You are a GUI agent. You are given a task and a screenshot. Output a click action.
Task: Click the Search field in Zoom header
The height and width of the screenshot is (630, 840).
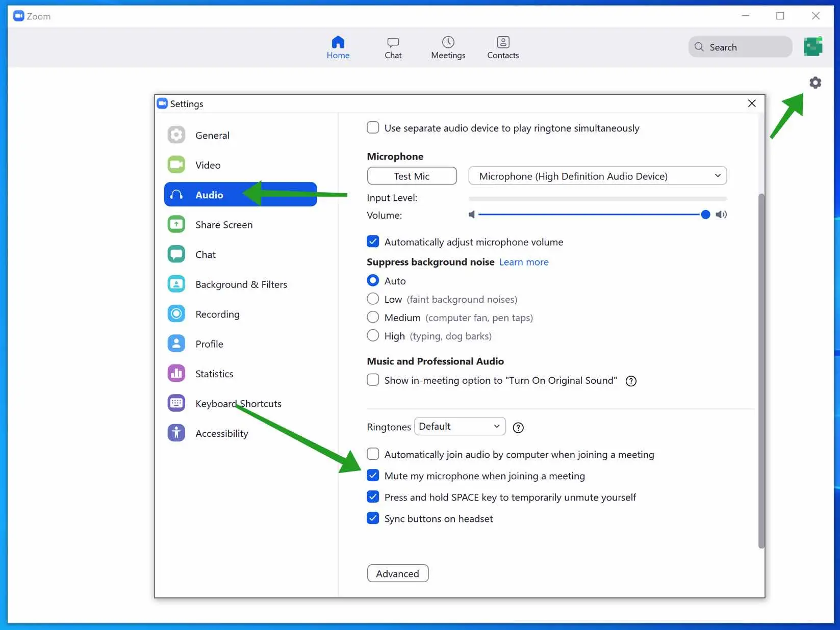click(x=740, y=47)
